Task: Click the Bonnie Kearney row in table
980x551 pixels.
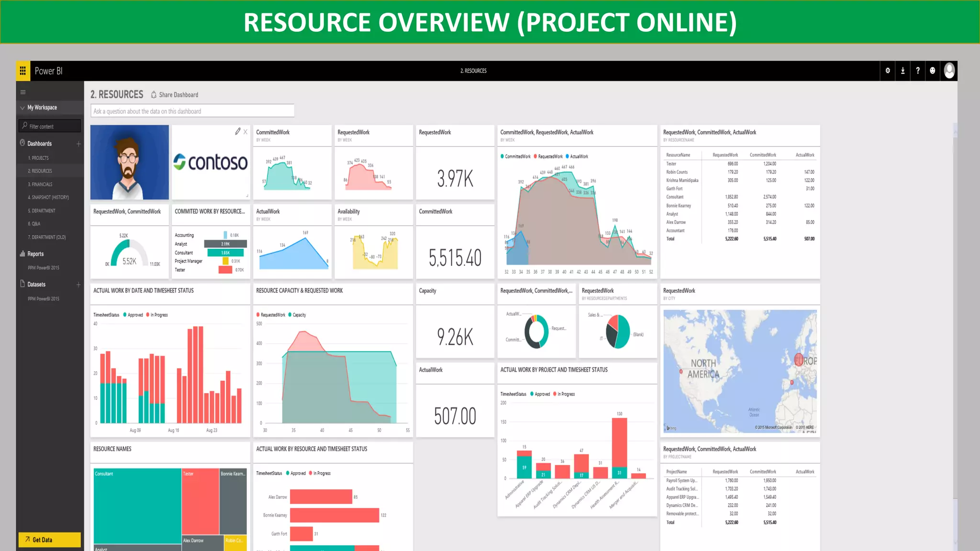Action: coord(740,206)
